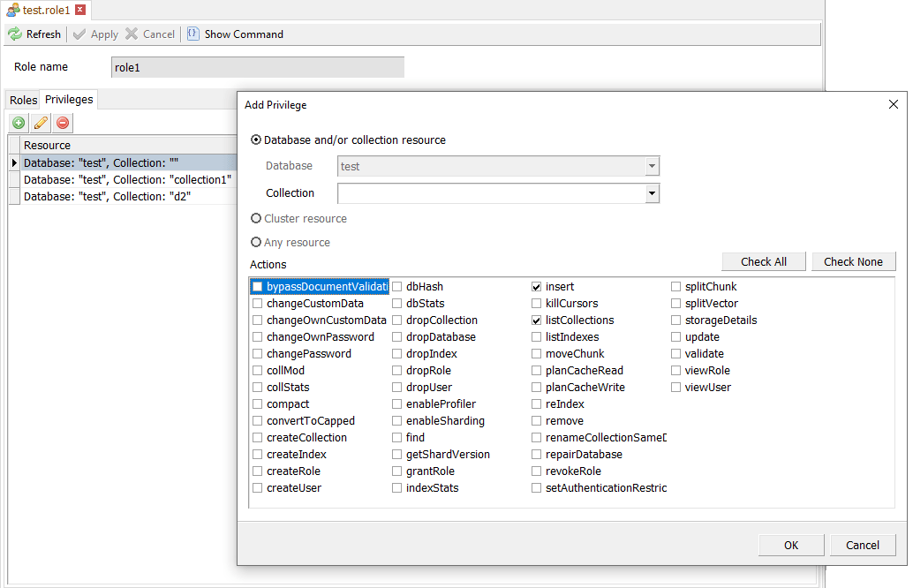Image resolution: width=913 pixels, height=588 pixels.
Task: Check the createCollection action
Action: pyautogui.click(x=258, y=438)
